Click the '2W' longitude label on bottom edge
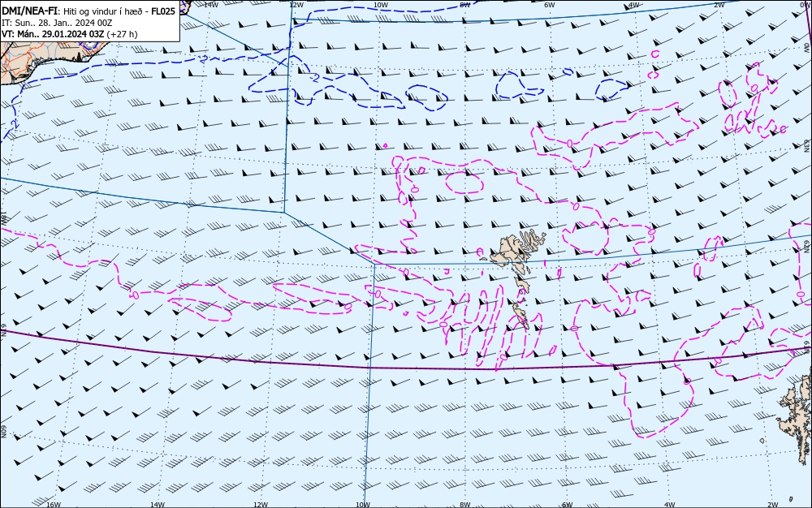The width and height of the screenshot is (812, 508). (x=773, y=505)
